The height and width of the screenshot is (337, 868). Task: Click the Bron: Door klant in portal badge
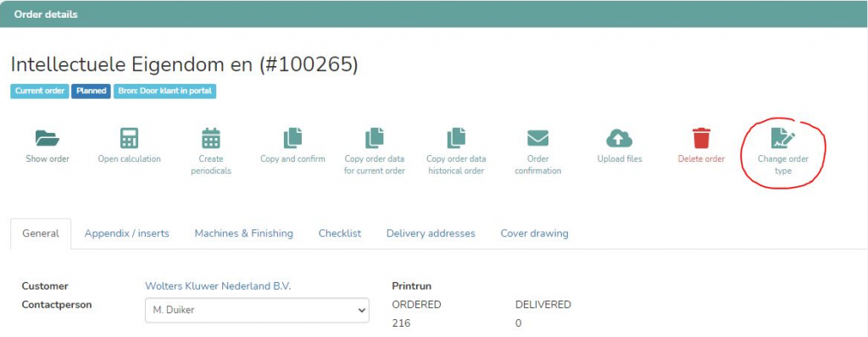tap(165, 91)
